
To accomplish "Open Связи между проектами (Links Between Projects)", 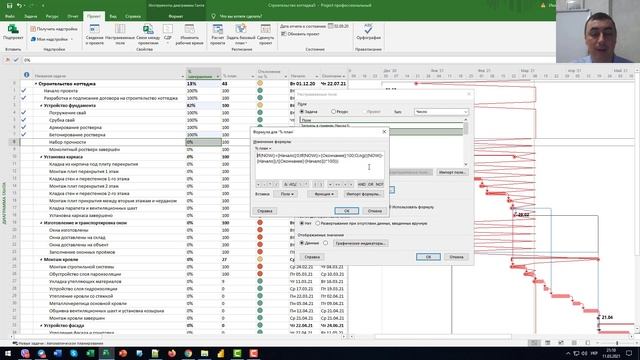I will (148, 34).
